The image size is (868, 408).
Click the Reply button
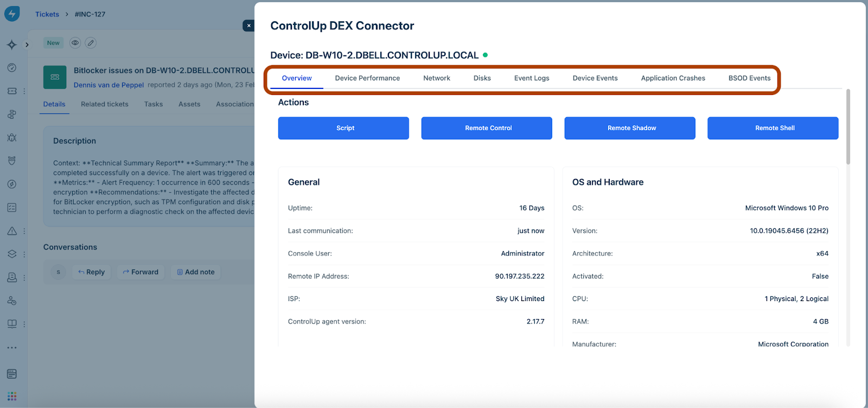92,272
